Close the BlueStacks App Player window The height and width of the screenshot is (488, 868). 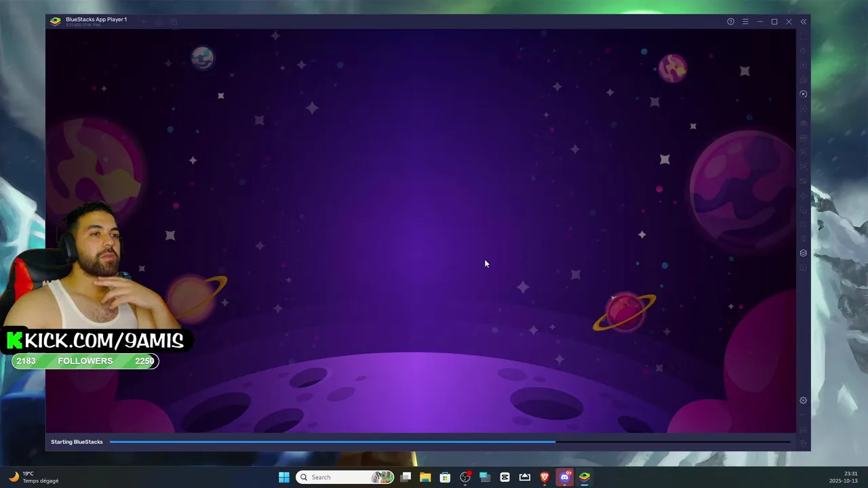click(x=789, y=22)
